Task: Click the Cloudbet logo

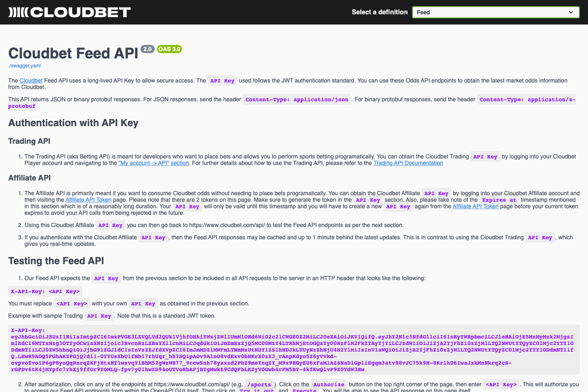Action: (69, 12)
